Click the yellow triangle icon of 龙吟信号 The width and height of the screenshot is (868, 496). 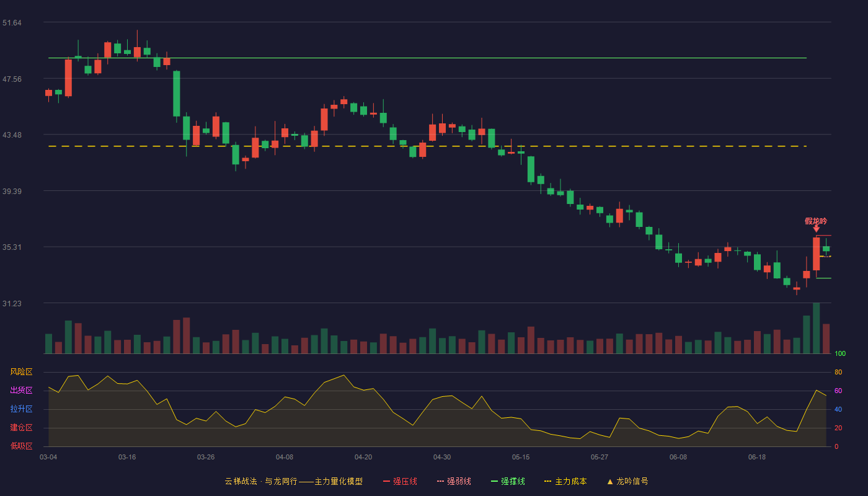(x=610, y=481)
